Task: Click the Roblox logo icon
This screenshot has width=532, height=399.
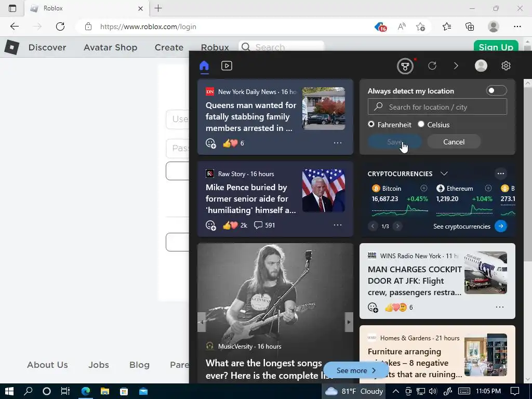Action: coord(12,47)
